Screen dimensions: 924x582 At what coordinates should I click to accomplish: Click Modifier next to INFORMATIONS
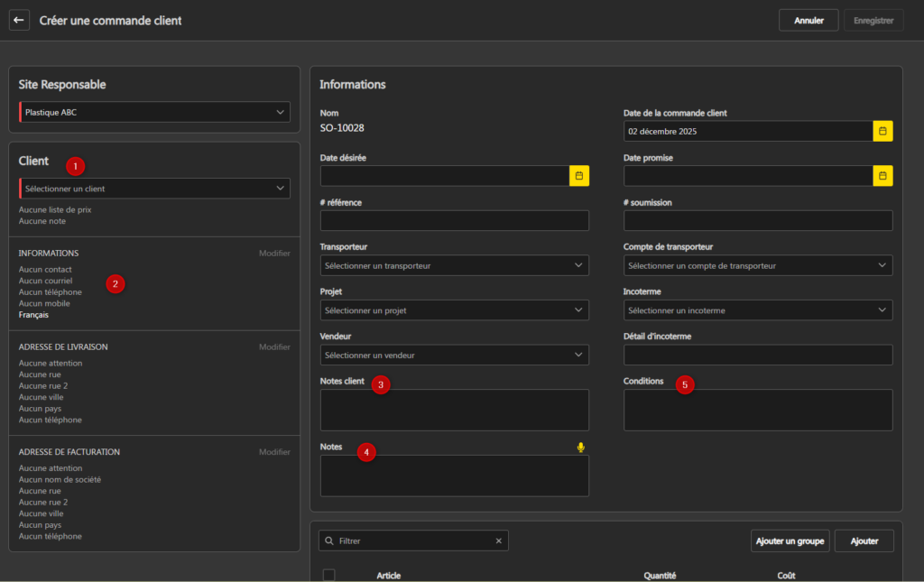[274, 254]
